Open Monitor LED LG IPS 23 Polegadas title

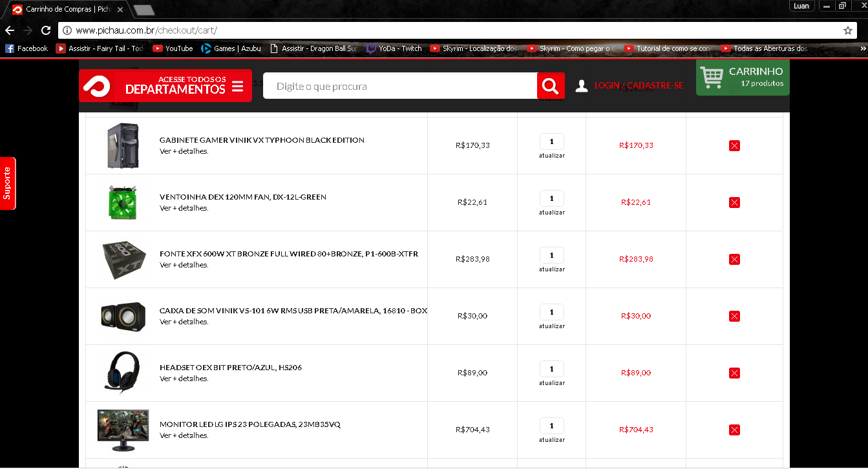250,424
